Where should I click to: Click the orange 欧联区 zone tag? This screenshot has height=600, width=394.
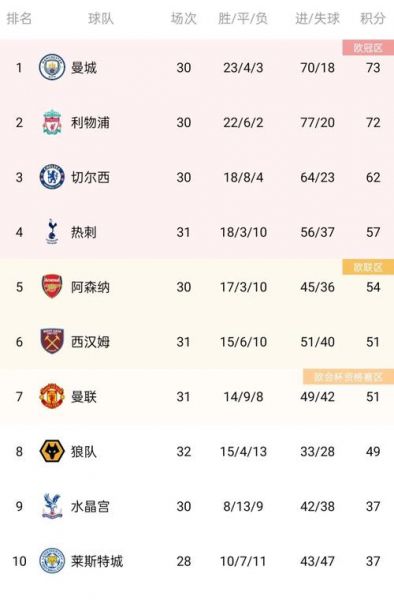[x=368, y=267]
